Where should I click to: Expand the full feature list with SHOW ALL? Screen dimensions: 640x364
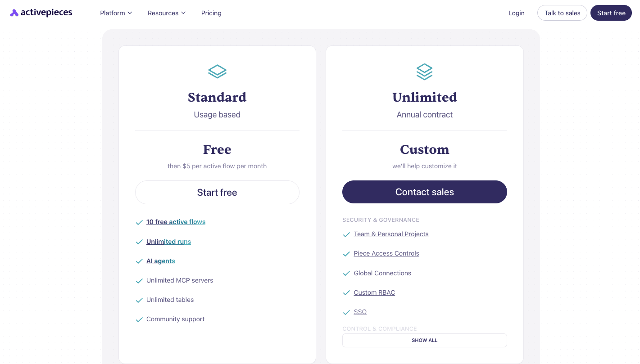coord(424,340)
